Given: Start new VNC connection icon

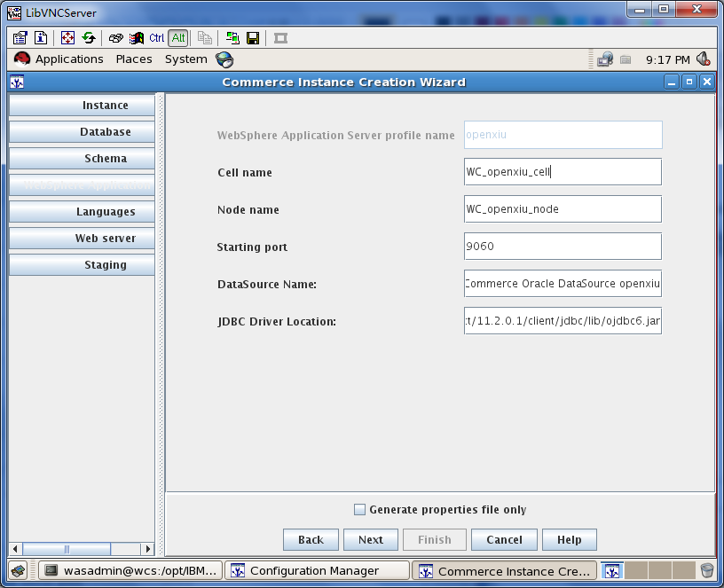Looking at the screenshot, I should 232,38.
